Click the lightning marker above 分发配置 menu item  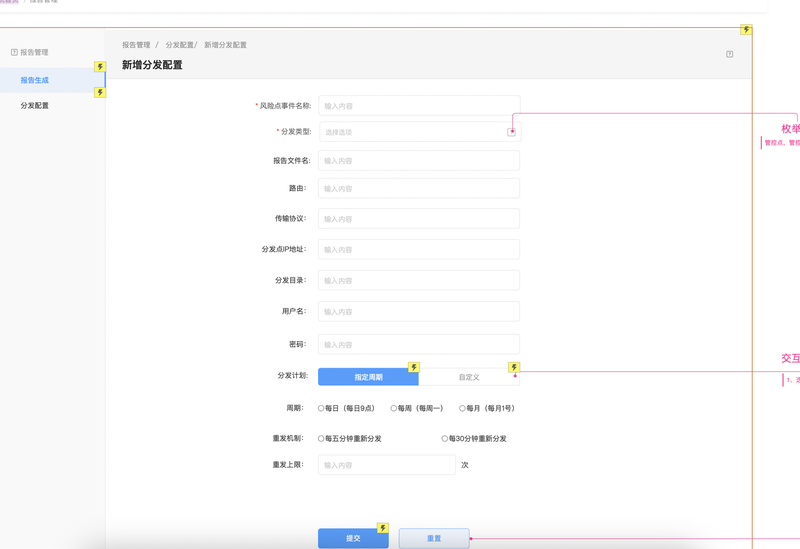(x=100, y=92)
